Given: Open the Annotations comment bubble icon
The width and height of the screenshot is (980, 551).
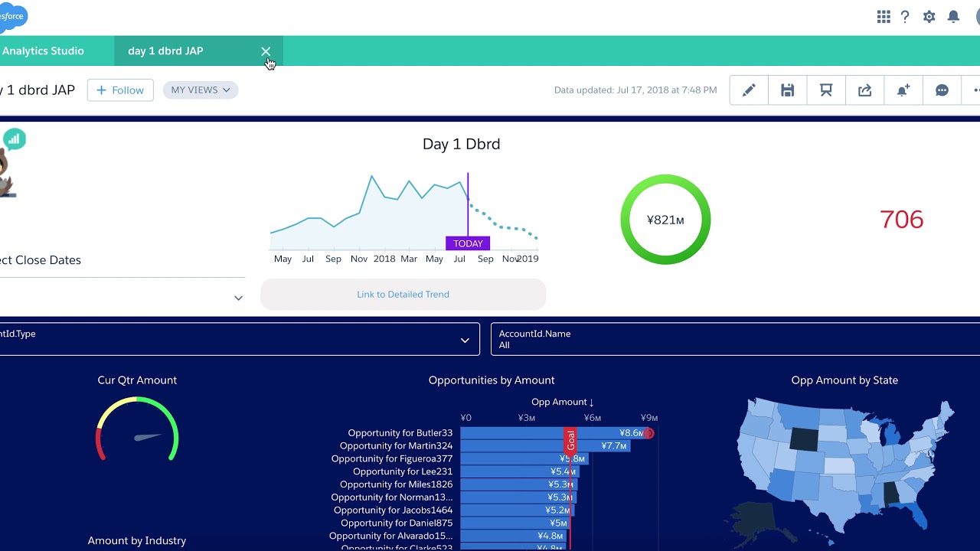Looking at the screenshot, I should click(x=942, y=90).
